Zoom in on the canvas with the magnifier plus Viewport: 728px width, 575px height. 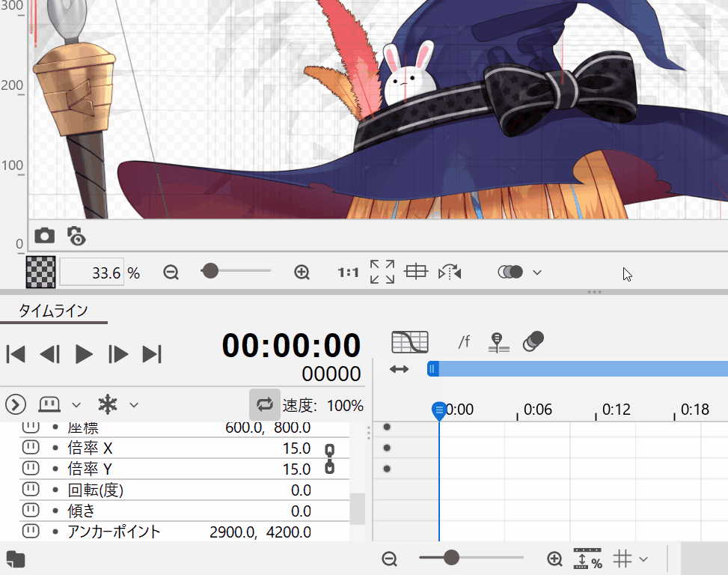302,273
